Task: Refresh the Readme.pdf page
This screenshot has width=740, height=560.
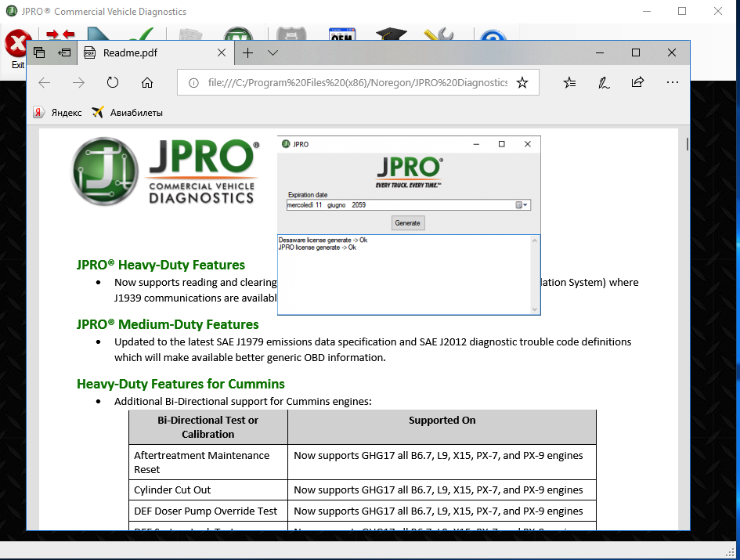Action: click(x=112, y=83)
